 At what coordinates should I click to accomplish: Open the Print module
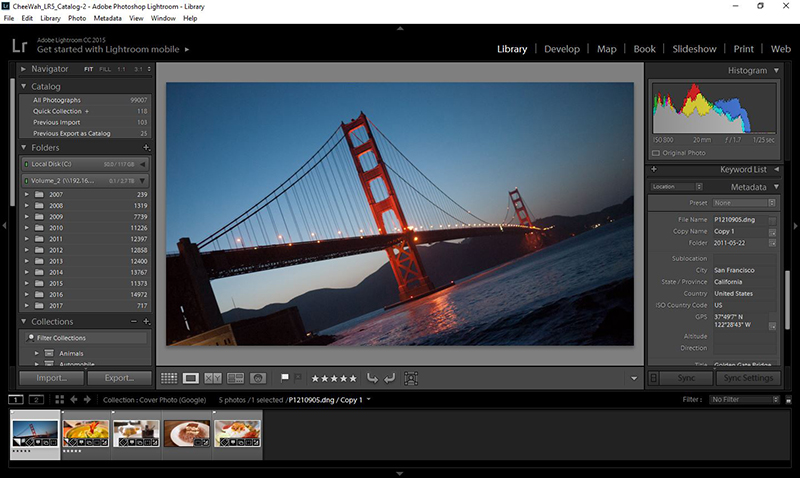[743, 49]
